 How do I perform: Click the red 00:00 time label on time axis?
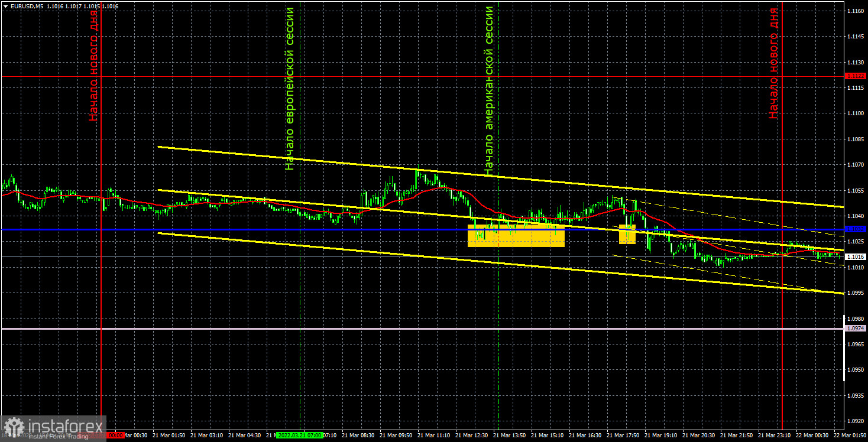pos(115,435)
